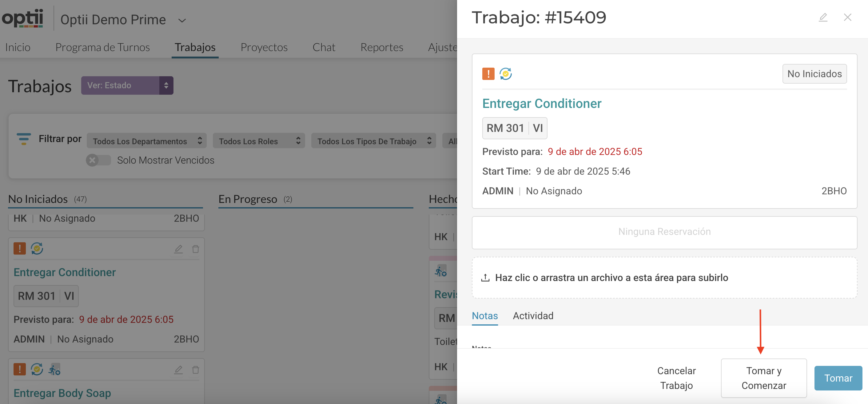868x404 pixels.
Task: Click Cancelar Trabajo link
Action: click(676, 378)
